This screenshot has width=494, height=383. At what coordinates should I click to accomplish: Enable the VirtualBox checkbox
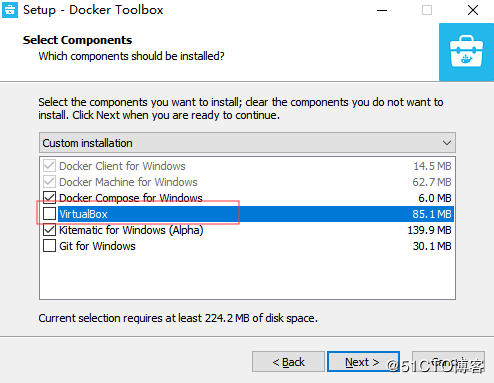pos(49,214)
